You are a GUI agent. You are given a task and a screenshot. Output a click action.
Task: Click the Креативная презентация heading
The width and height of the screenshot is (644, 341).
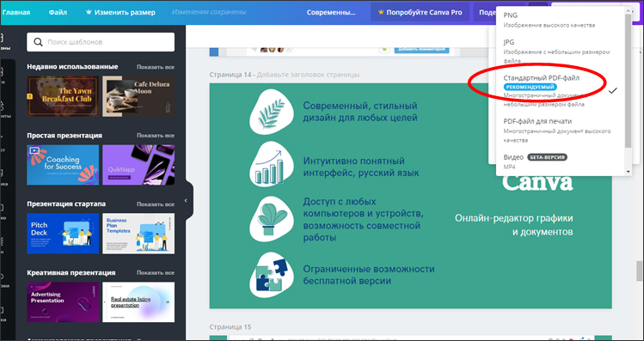pos(71,272)
